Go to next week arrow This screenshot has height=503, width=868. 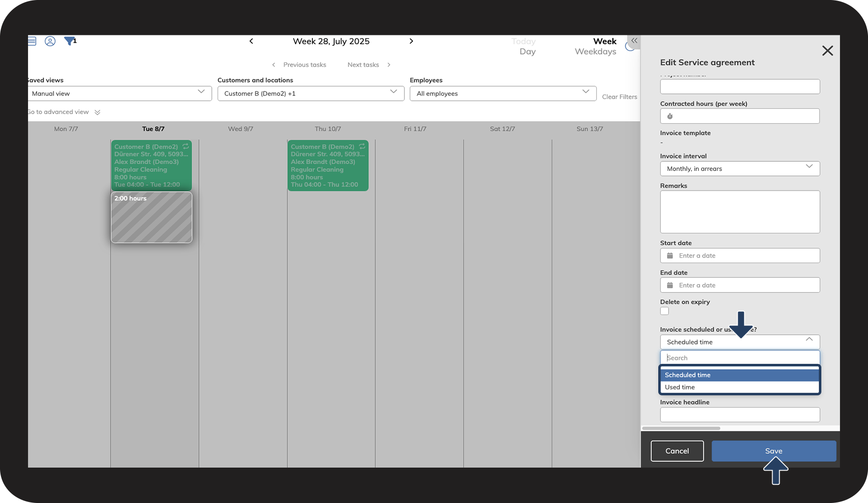pyautogui.click(x=411, y=41)
